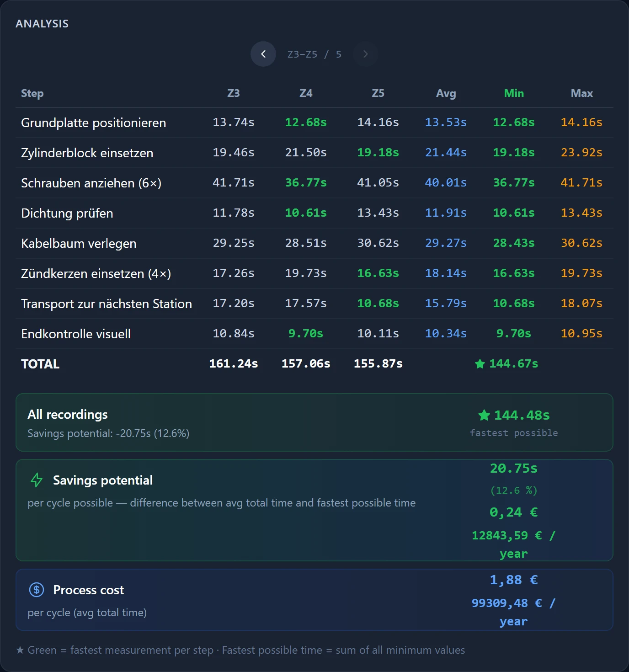Select the Grundplatte positionieren row
629x672 pixels.
(x=314, y=123)
